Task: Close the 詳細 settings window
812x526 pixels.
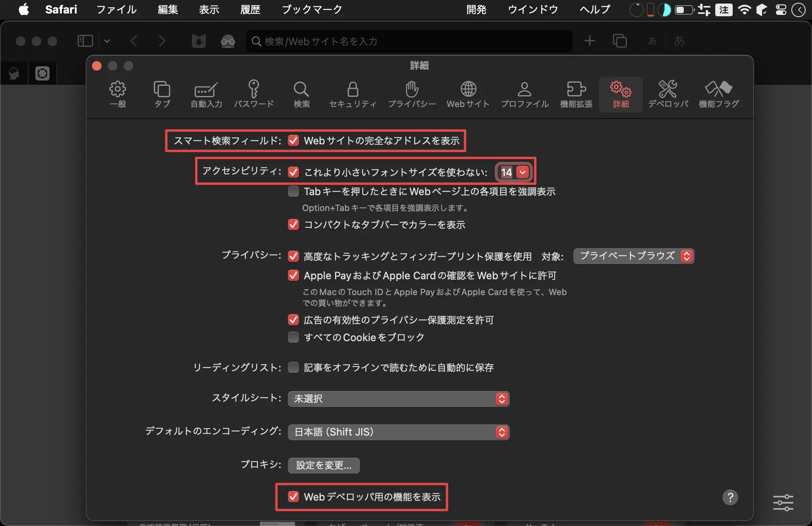Action: 97,66
